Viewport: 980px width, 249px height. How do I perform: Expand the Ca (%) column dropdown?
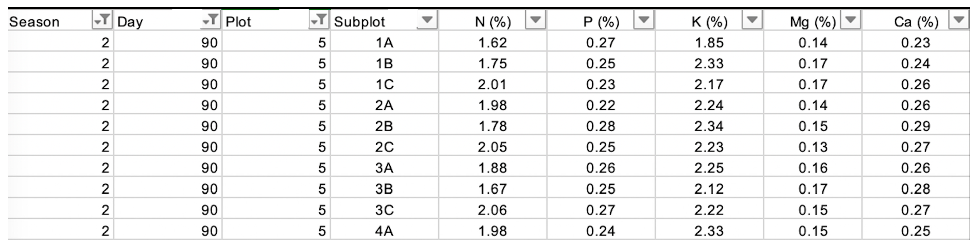pos(959,20)
